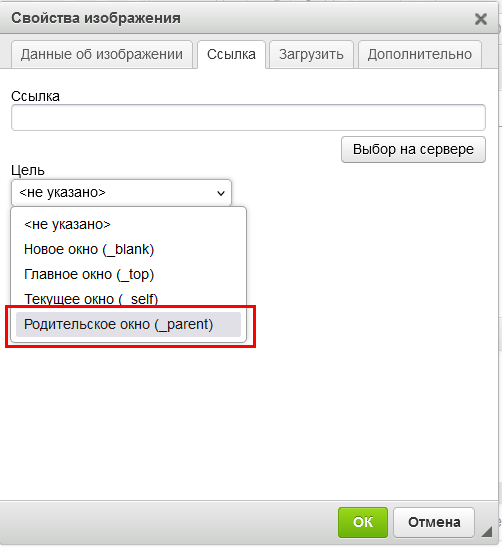
Task: Select the Ссылка tab
Action: point(231,54)
